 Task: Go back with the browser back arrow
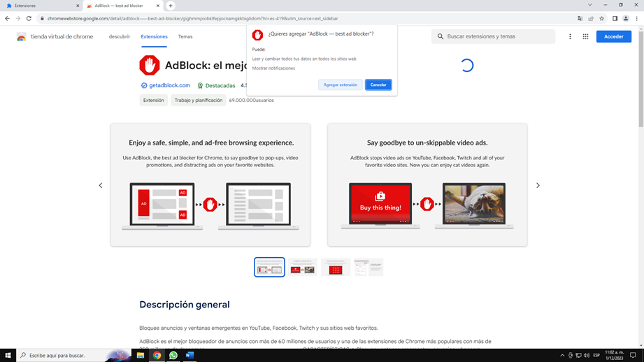pyautogui.click(x=7, y=18)
